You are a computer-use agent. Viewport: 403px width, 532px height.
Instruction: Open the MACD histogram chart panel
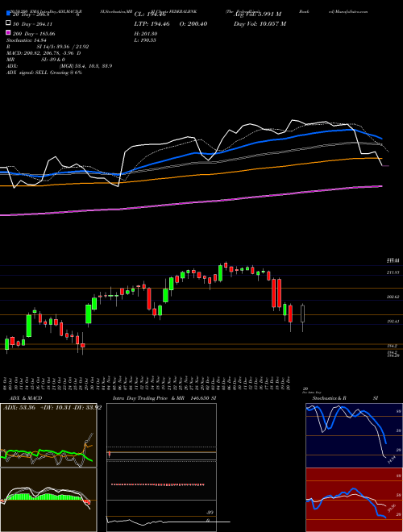tap(48, 500)
